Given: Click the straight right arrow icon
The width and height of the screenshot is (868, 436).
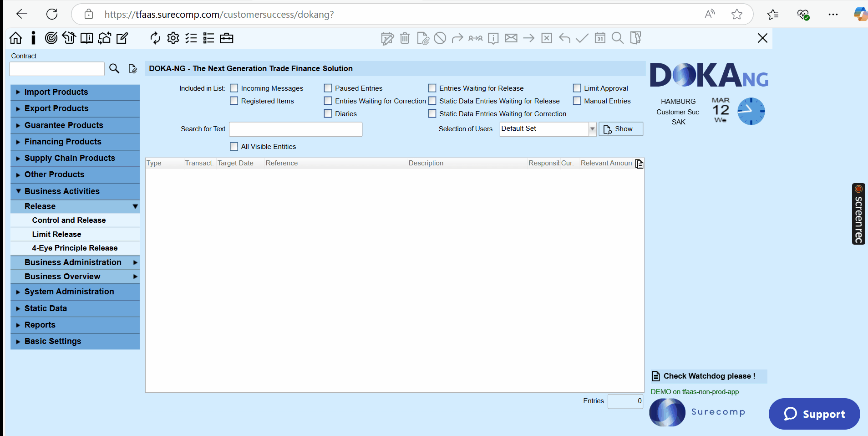Looking at the screenshot, I should [528, 38].
